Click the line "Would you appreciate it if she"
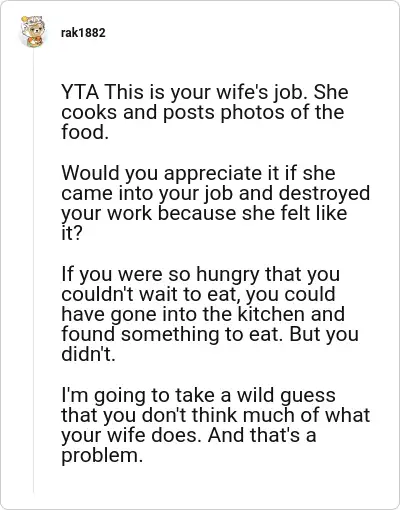400x510 pixels. click(x=198, y=173)
